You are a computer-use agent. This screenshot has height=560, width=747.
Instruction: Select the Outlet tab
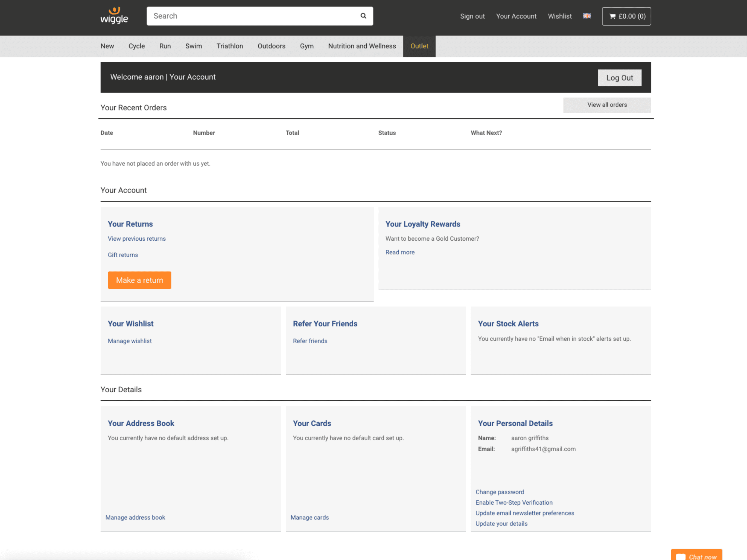coord(419,46)
